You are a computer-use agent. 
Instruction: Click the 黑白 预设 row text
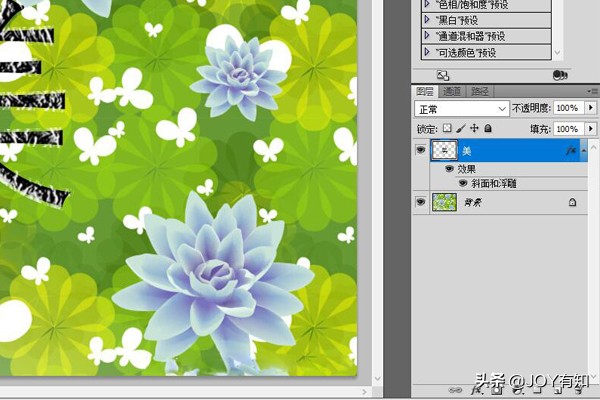[x=457, y=20]
